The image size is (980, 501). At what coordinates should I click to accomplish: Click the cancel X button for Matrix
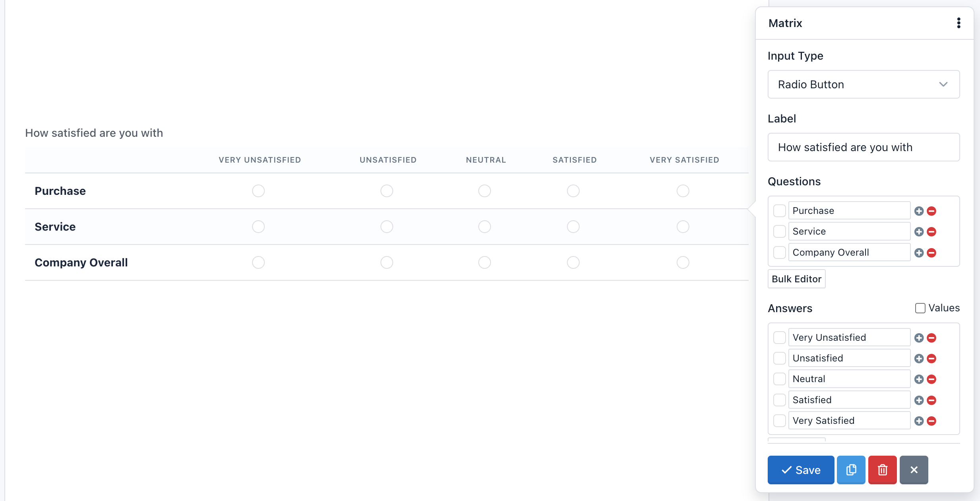click(x=914, y=469)
